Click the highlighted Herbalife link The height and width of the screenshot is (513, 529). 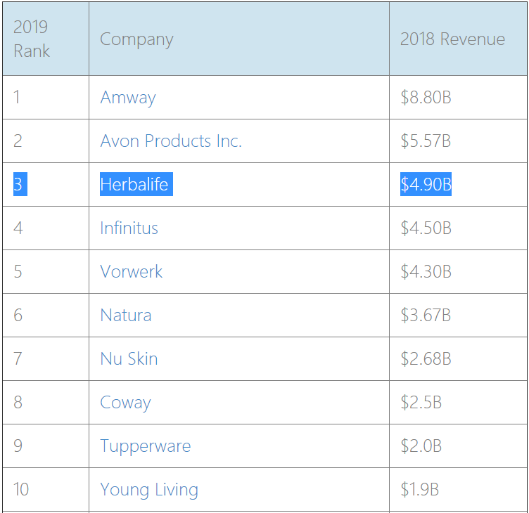pyautogui.click(x=136, y=184)
